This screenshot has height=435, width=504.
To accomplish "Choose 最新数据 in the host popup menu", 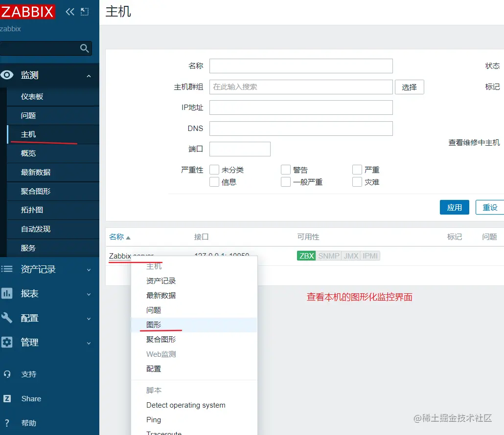I will 194,295.
